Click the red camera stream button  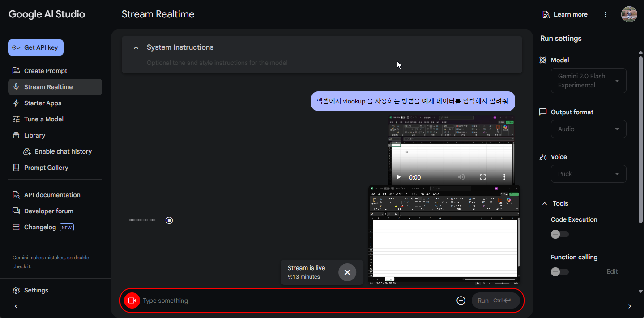(x=132, y=301)
